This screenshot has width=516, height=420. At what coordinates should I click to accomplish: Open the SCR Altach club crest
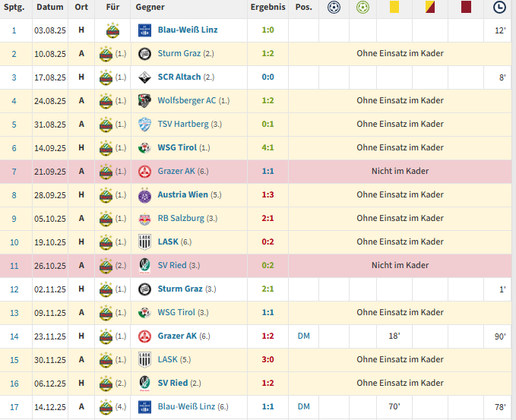pos(145,77)
